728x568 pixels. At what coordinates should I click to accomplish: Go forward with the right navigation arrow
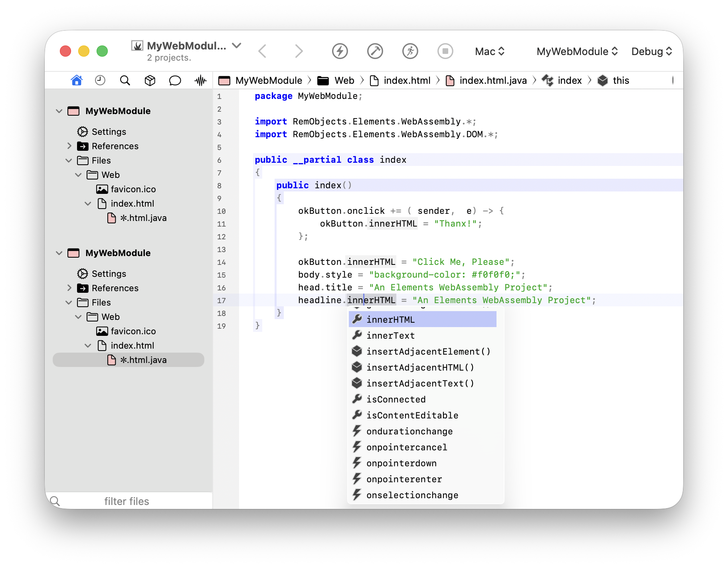point(299,51)
